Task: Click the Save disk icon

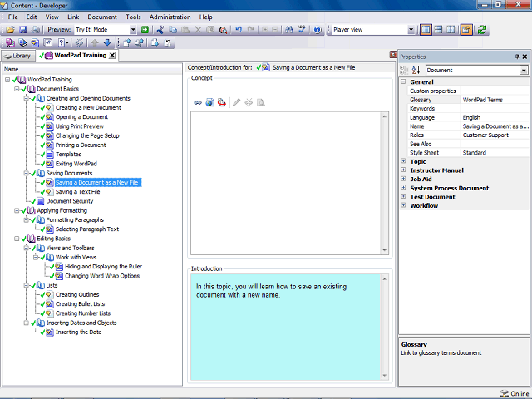Action: [22, 30]
